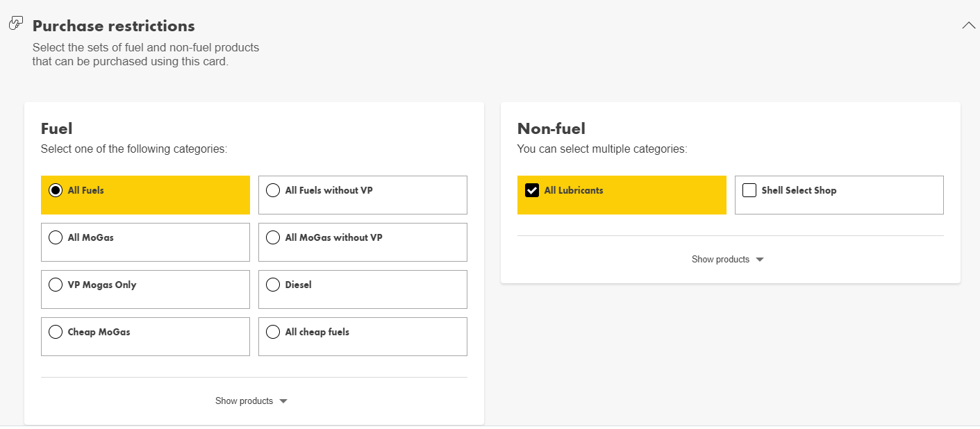Image resolution: width=980 pixels, height=429 pixels.
Task: Select VP Mogas Only fuel category
Action: pos(56,285)
